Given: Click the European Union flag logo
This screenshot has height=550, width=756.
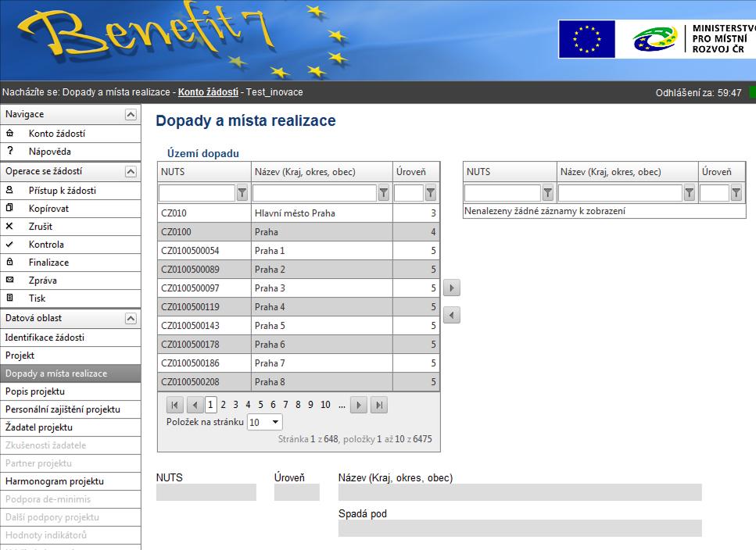Looking at the screenshot, I should tap(586, 39).
